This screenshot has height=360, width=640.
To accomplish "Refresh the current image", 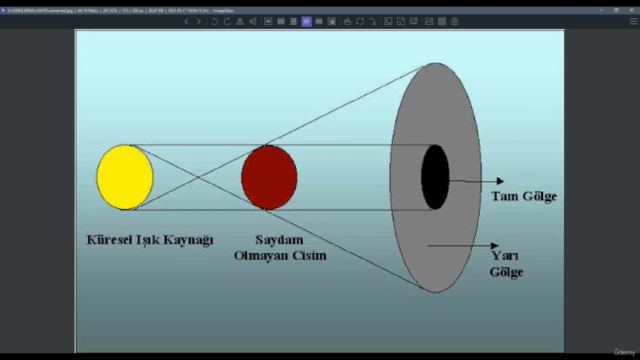I will click(x=360, y=22).
